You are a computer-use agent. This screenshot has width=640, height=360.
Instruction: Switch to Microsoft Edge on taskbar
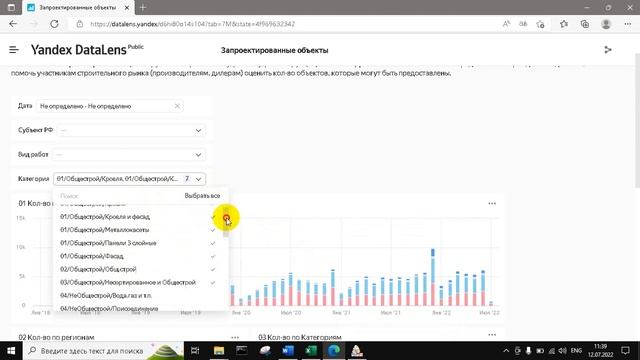click(334, 351)
